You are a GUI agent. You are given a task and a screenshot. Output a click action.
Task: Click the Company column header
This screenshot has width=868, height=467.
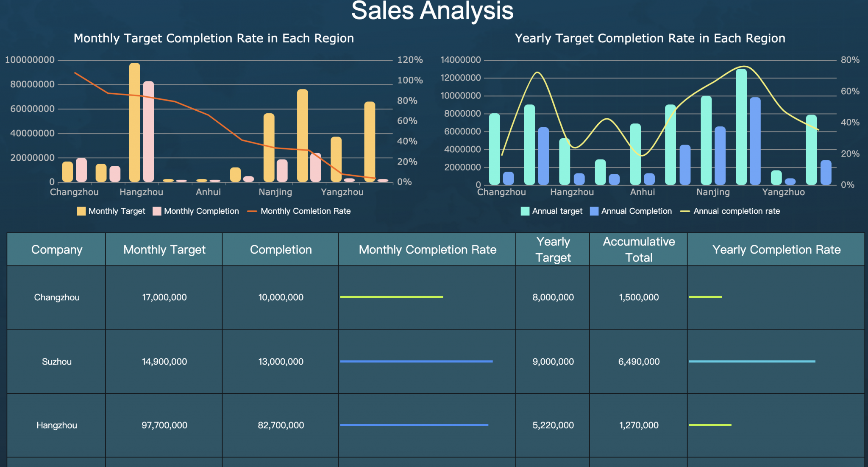pyautogui.click(x=56, y=249)
